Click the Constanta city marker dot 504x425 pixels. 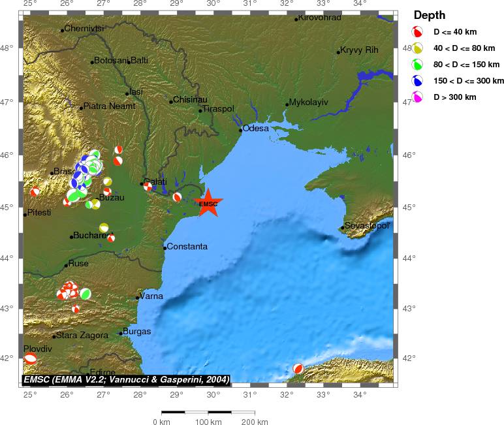[x=165, y=248]
